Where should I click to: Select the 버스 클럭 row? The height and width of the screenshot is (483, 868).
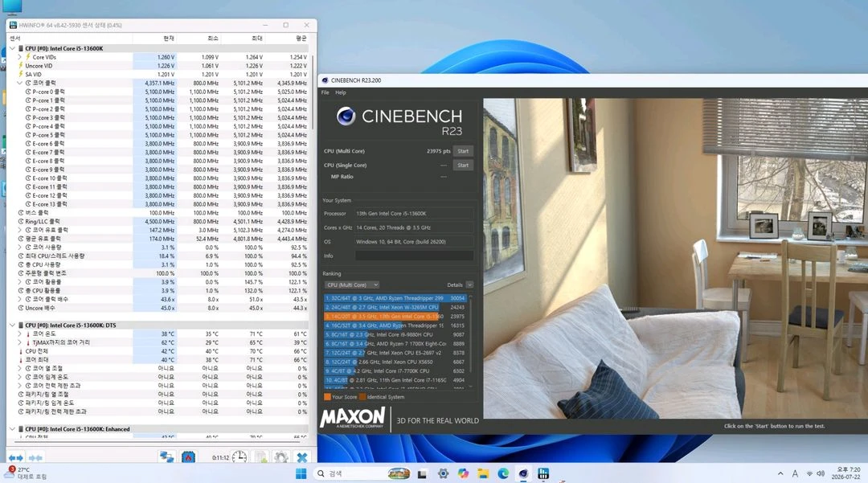coord(159,213)
